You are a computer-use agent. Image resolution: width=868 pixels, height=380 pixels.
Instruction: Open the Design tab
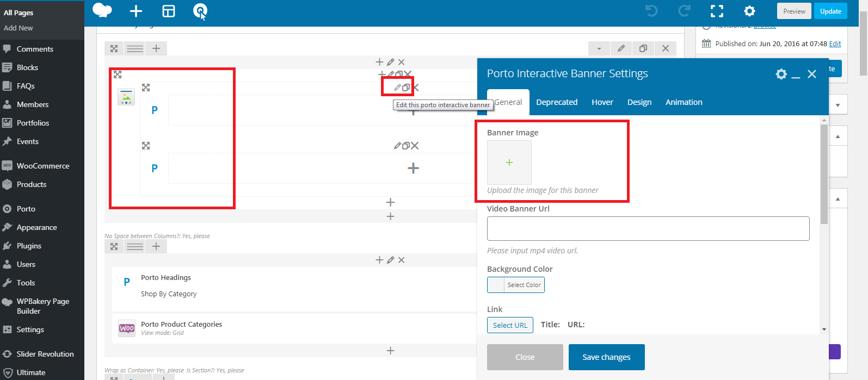pos(639,102)
